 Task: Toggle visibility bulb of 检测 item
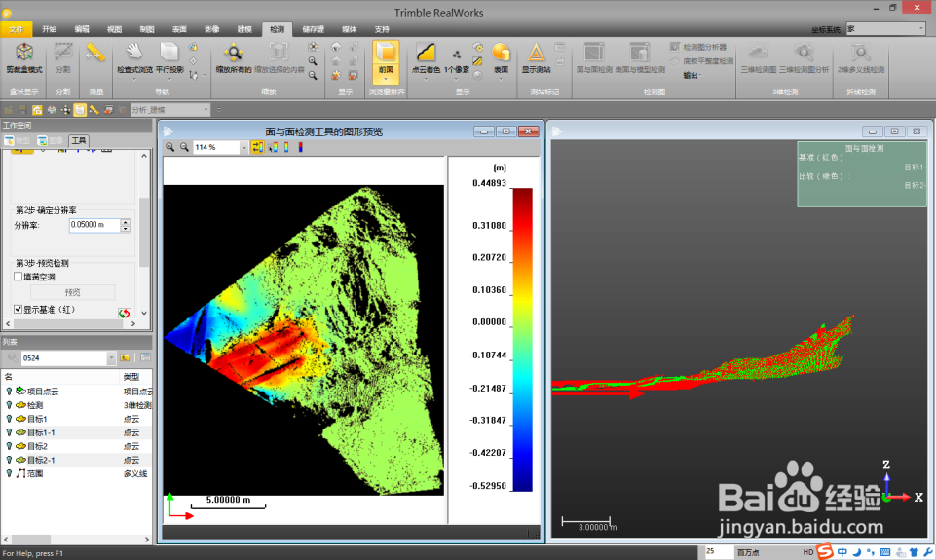[9, 405]
